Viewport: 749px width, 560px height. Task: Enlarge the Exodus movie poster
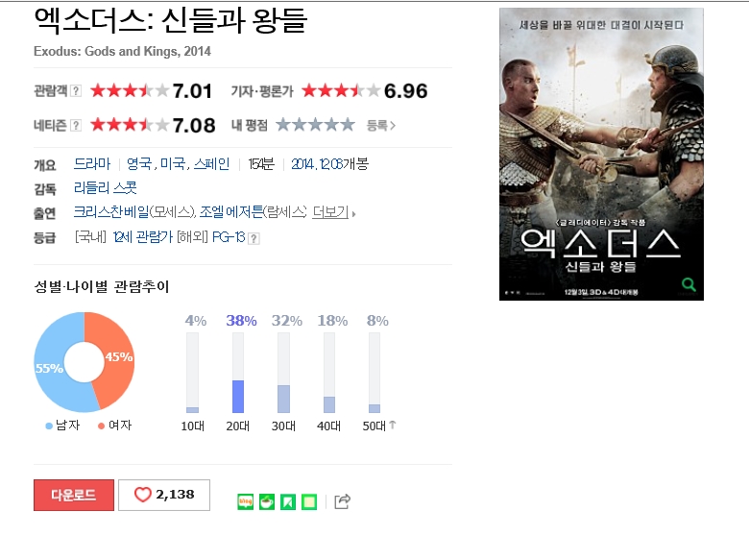[x=601, y=154]
